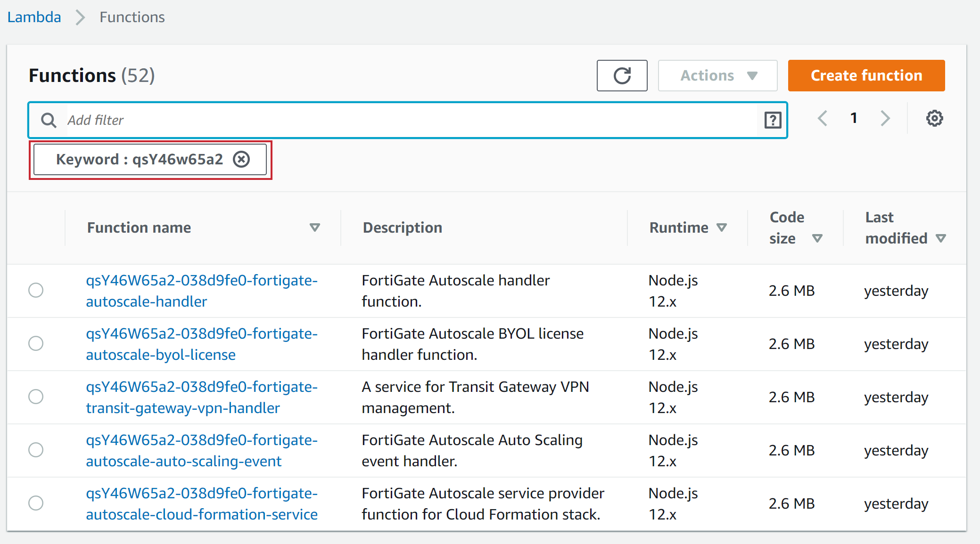Screen dimensions: 980x544
Task: Open the Runtime sort dropdown
Action: 722,227
